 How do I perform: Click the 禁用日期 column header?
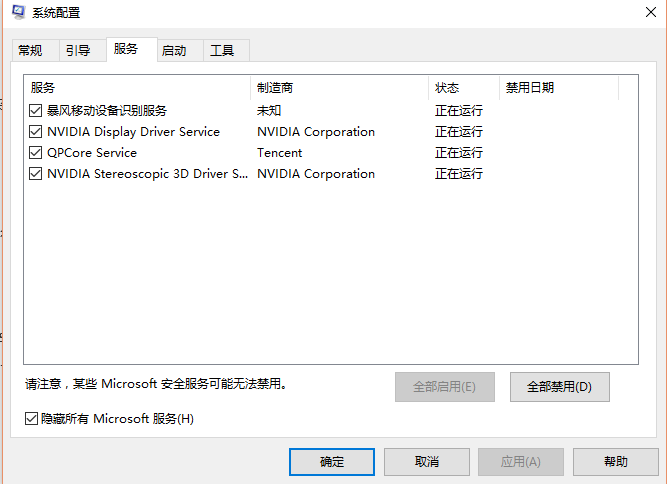558,88
